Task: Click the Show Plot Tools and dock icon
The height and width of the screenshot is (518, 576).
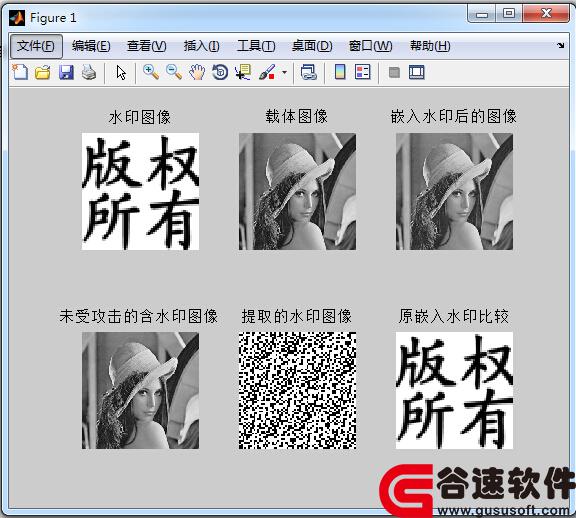Action: (417, 72)
